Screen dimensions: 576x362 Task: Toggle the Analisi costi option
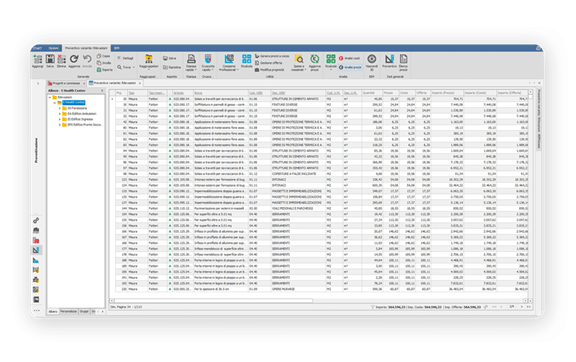(x=349, y=58)
